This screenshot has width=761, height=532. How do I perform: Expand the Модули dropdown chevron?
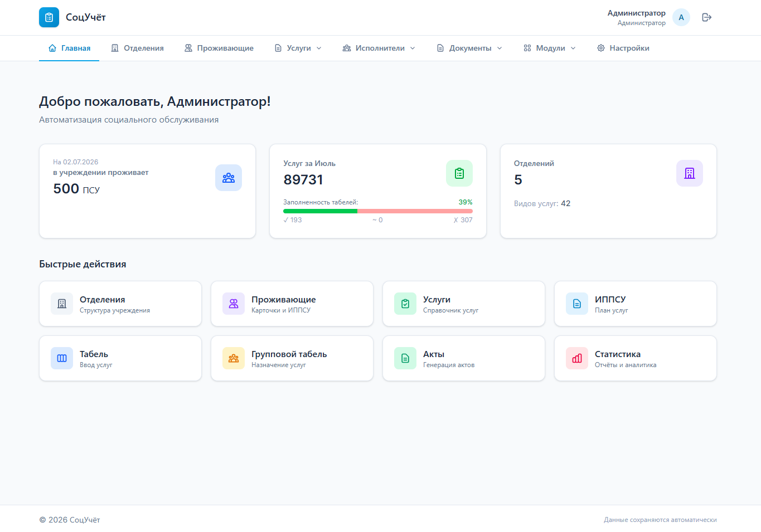point(573,48)
